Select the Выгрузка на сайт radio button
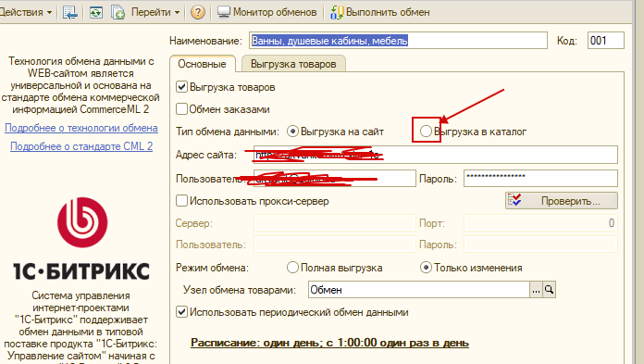 [x=292, y=132]
